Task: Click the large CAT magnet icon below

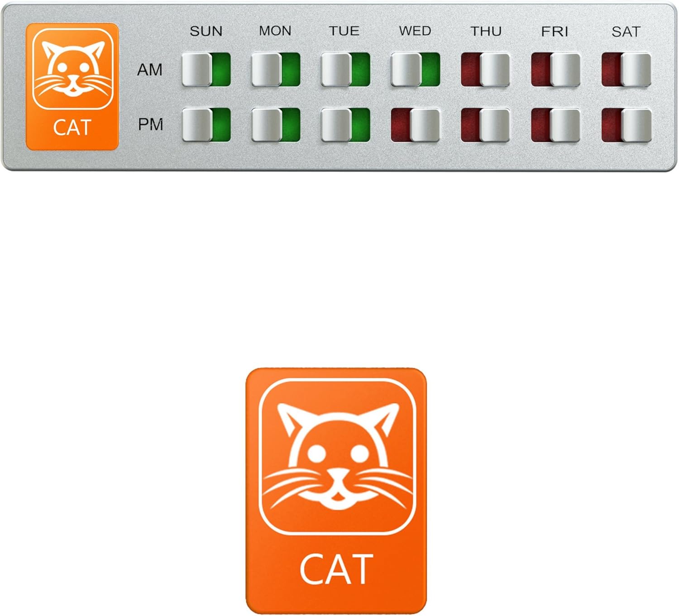Action: (x=336, y=491)
